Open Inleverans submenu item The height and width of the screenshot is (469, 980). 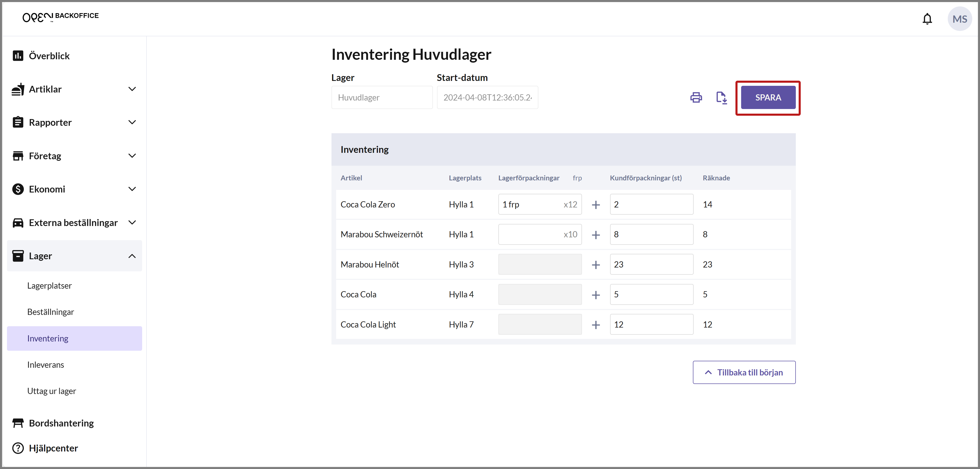pyautogui.click(x=46, y=365)
